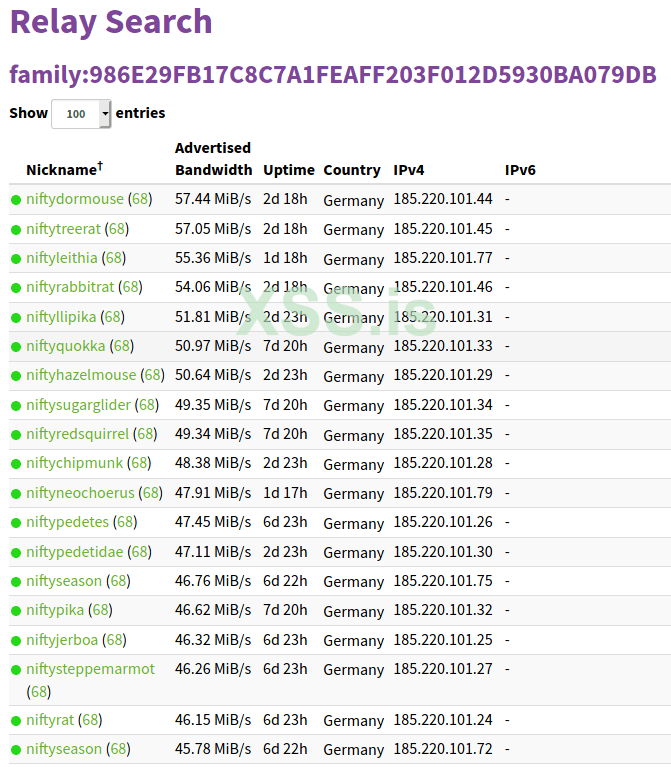Sort by the Advertised Bandwidth column header
Screen dimensions: 671x767
(213, 158)
